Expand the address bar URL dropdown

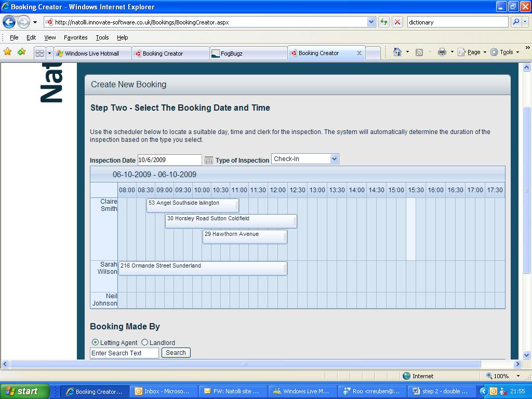coord(371,22)
